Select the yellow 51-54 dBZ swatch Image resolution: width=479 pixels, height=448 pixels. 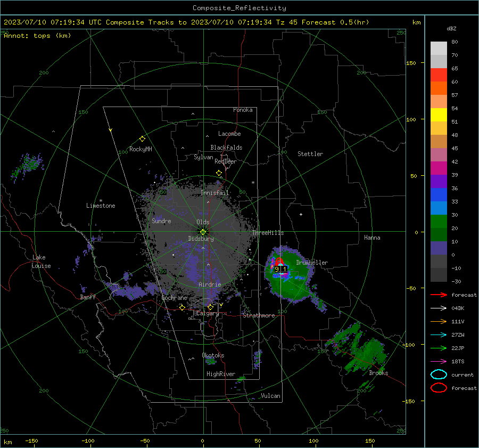[439, 115]
